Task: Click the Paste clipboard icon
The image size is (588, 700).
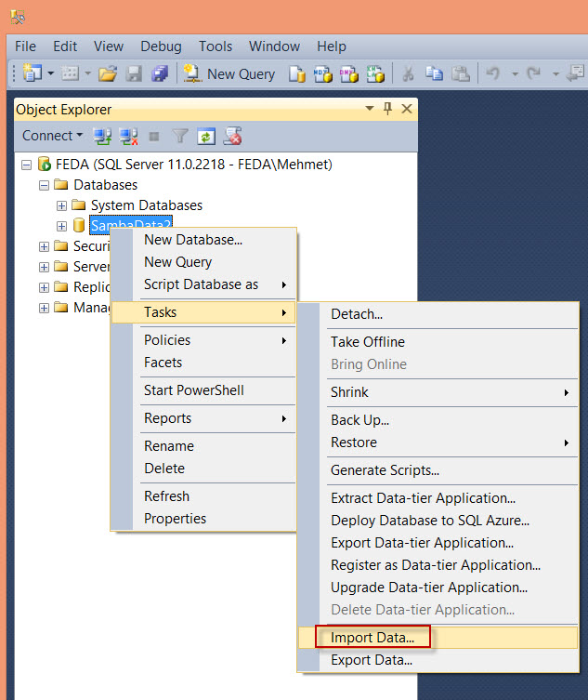Action: coord(461,73)
